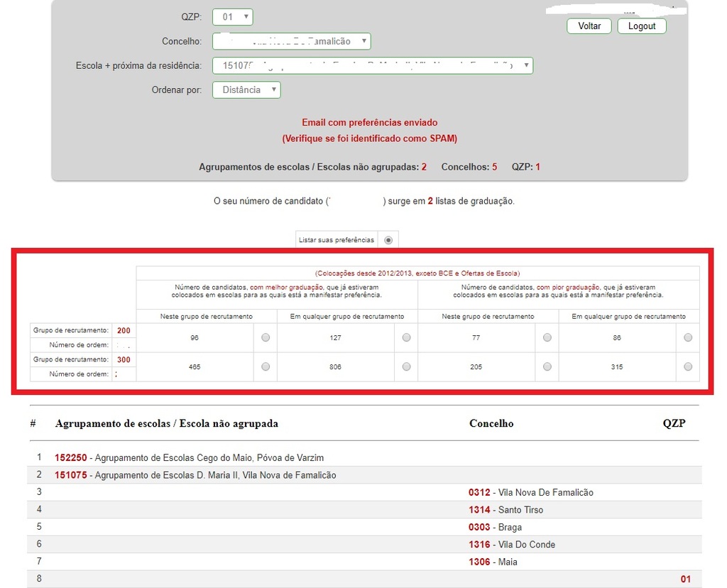Click concelho code 0303 Braga

tap(479, 528)
